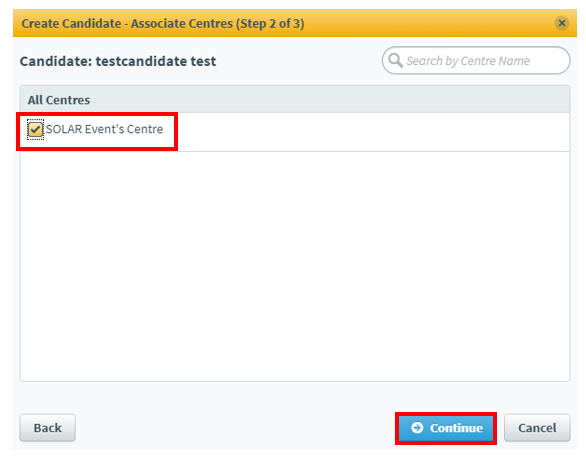Viewport: 586px width, 470px height.
Task: Click the Candidate: testcandidate test heading
Action: pos(118,61)
